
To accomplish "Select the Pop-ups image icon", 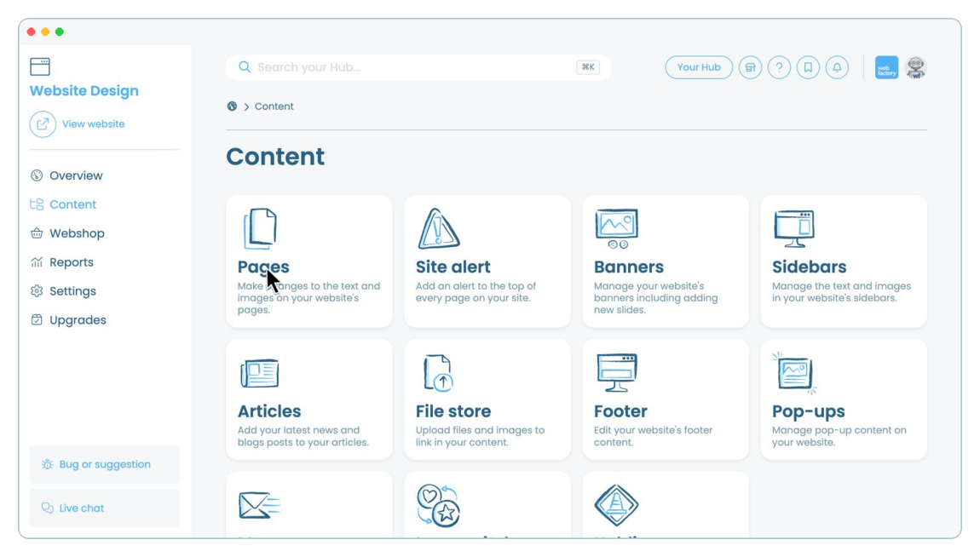I will [x=794, y=373].
